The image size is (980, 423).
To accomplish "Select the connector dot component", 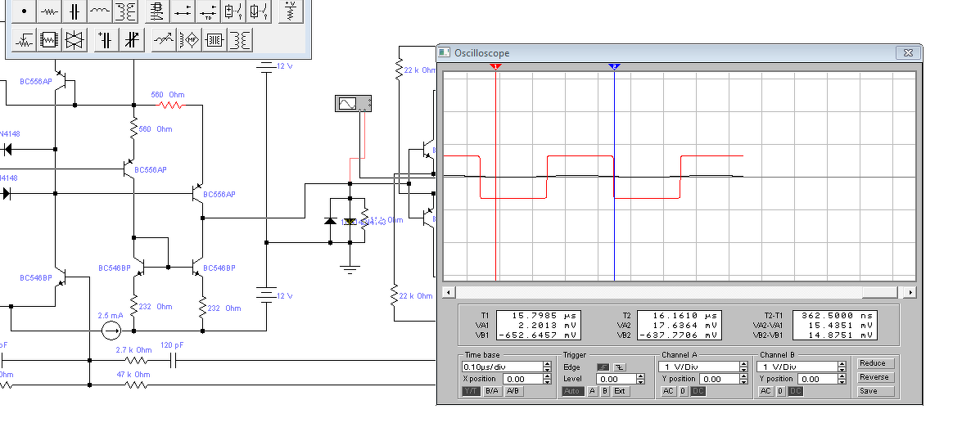I will pyautogui.click(x=25, y=11).
